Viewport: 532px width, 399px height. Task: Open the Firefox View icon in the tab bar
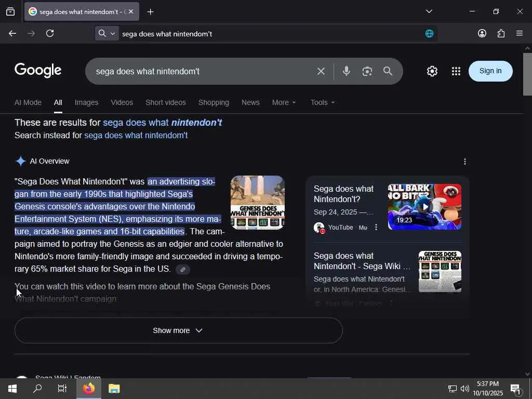pyautogui.click(x=10, y=11)
